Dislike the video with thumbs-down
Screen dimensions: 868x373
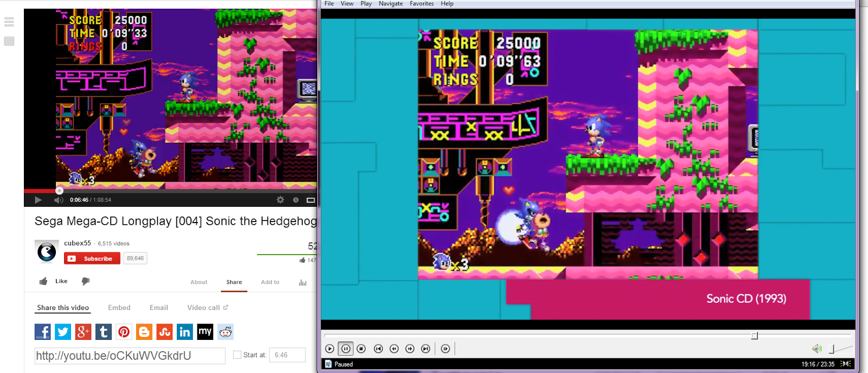85,281
